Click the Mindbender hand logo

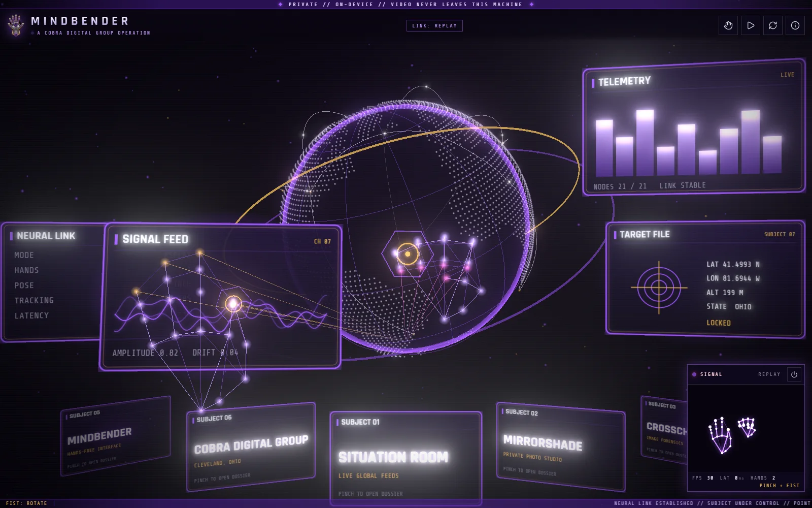(x=16, y=25)
